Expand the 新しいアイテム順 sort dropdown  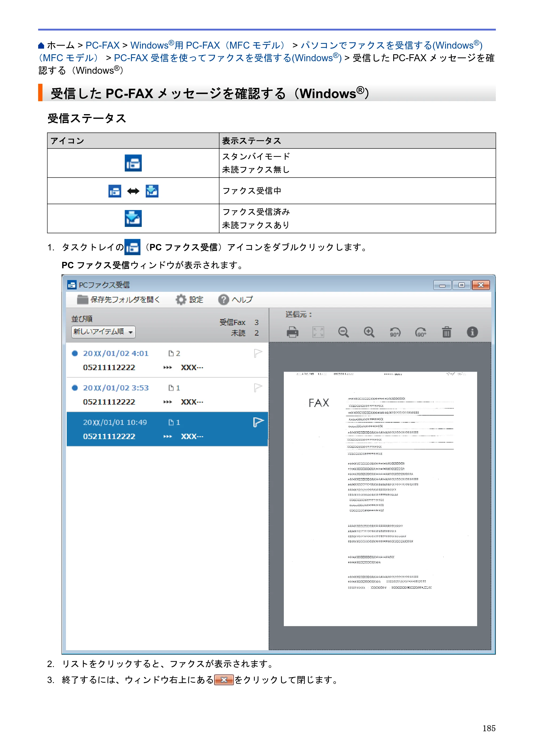click(103, 332)
